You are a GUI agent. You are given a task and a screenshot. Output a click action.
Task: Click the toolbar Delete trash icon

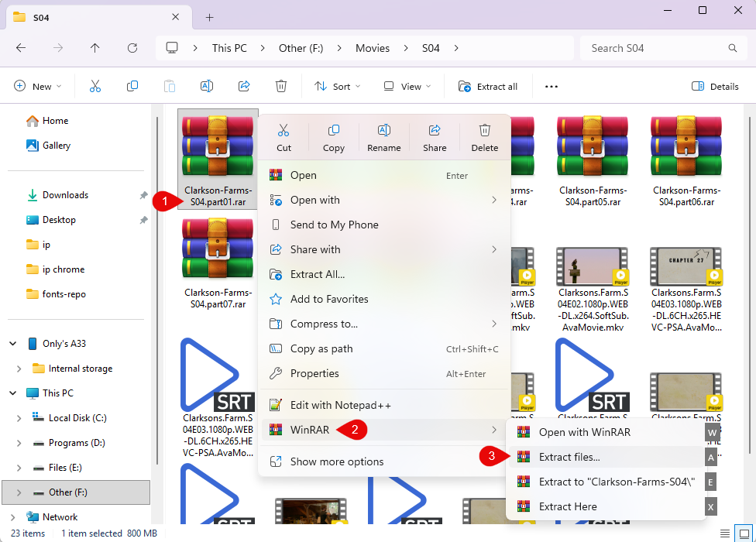(281, 87)
